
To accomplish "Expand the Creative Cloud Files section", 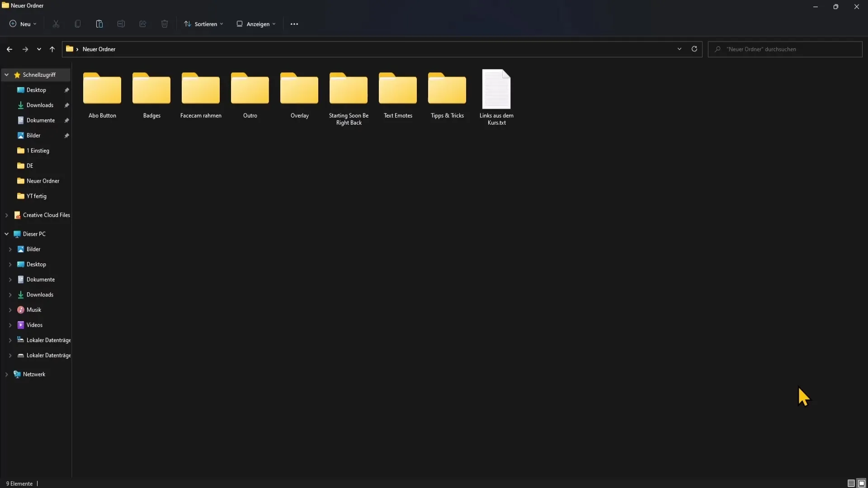I will (7, 215).
